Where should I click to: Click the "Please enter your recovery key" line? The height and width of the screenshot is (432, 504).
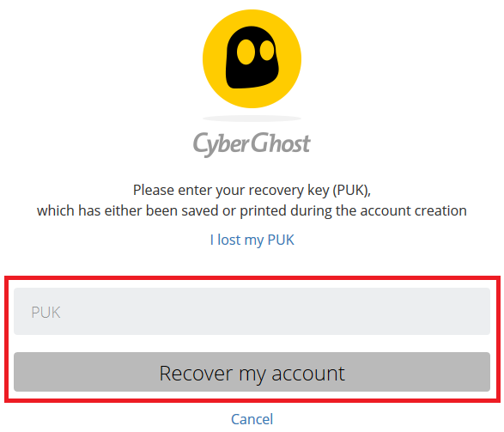point(252,191)
